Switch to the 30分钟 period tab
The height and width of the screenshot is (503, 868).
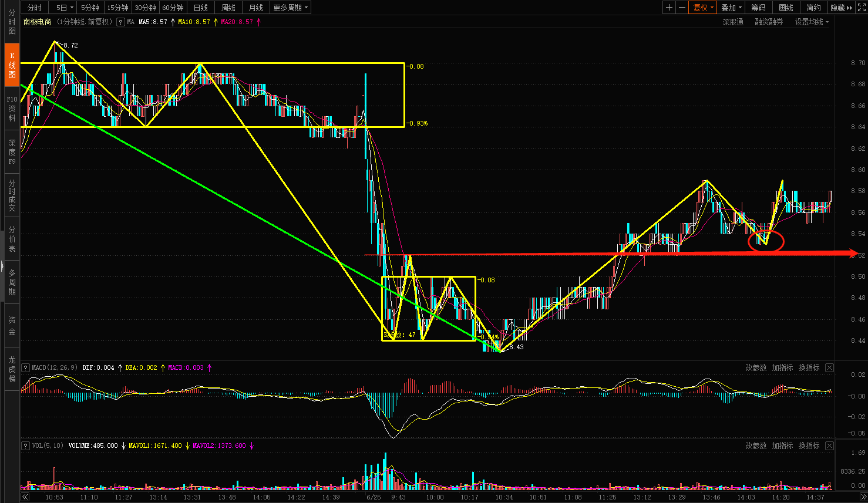145,8
